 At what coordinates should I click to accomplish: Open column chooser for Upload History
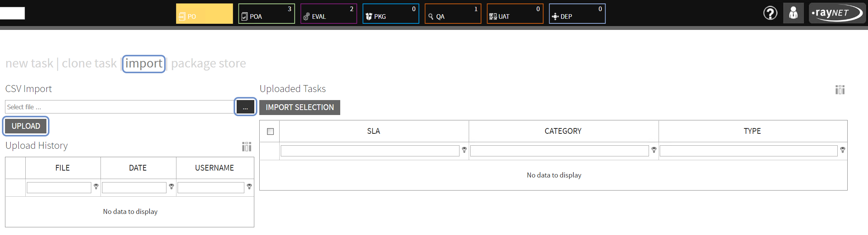[x=247, y=146]
